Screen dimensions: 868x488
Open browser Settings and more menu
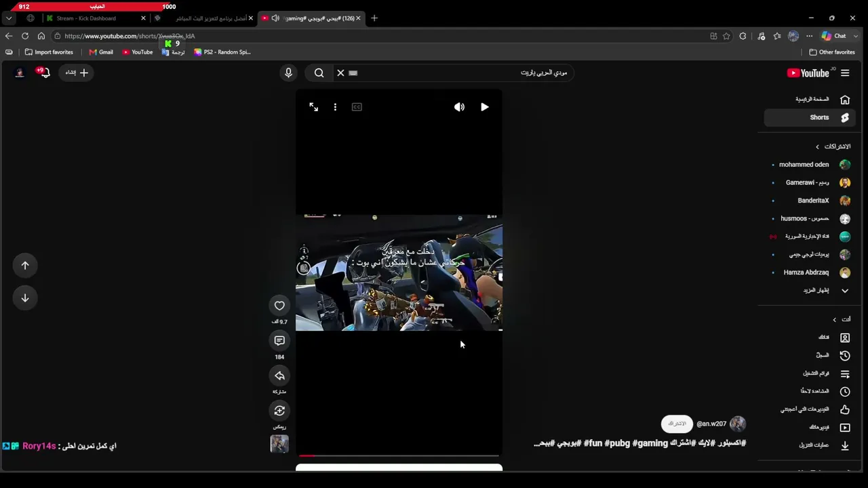(x=809, y=36)
